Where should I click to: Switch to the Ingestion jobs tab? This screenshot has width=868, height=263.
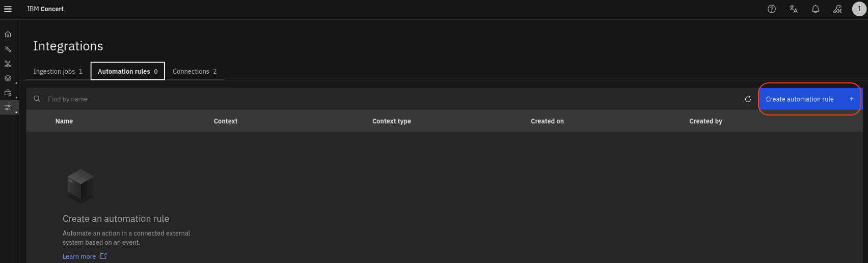click(58, 71)
